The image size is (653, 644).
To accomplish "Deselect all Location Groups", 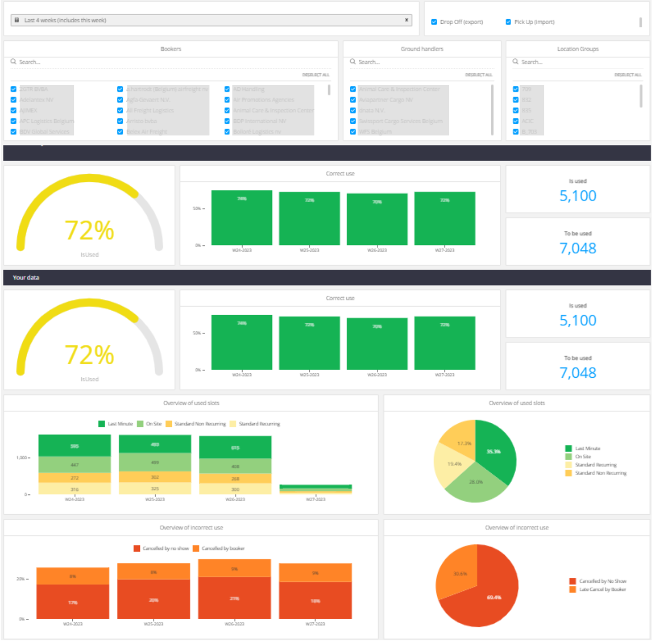I will click(x=628, y=75).
